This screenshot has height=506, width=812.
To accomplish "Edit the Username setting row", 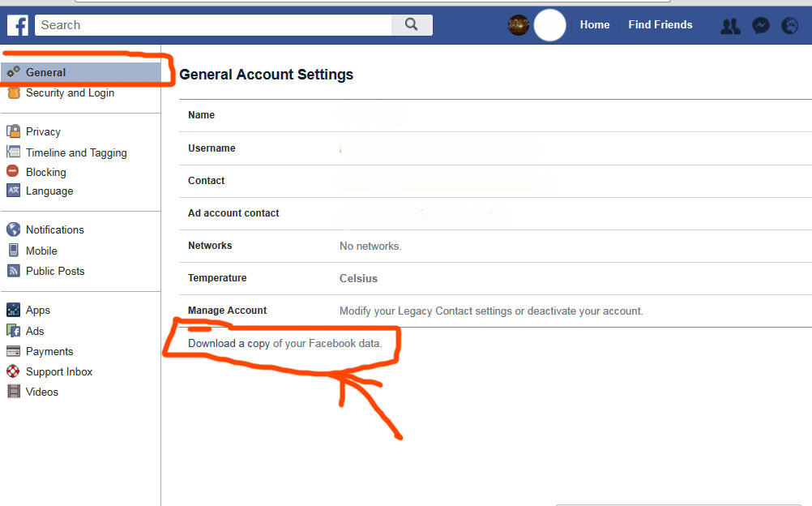I will (496, 148).
